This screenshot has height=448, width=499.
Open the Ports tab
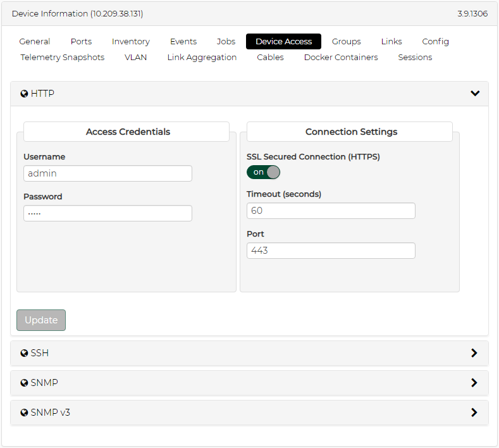(81, 42)
